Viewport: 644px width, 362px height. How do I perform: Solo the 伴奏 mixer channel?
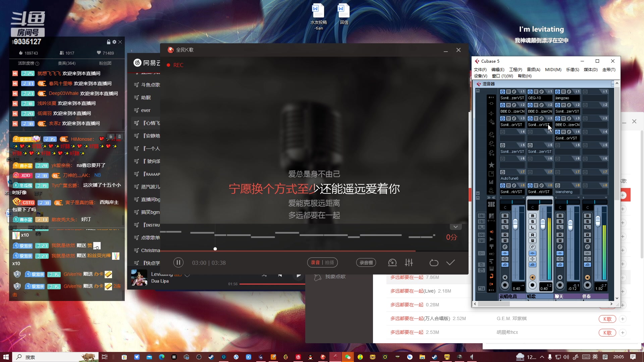click(588, 222)
